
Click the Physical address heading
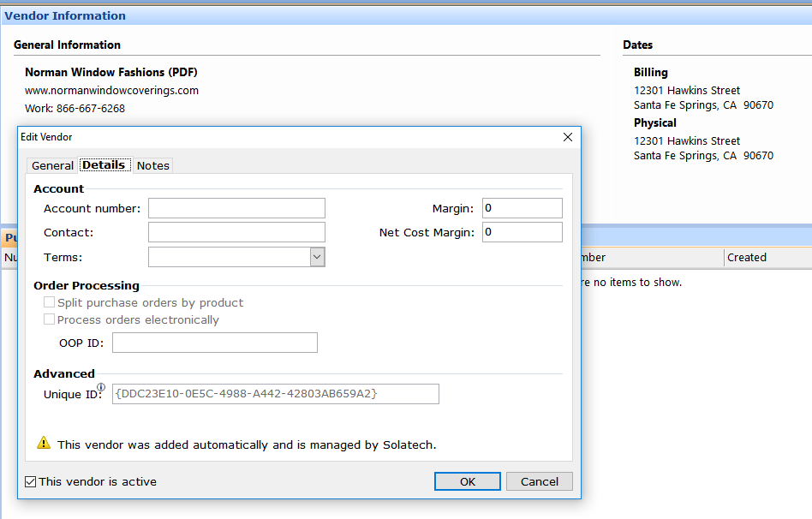coord(655,122)
